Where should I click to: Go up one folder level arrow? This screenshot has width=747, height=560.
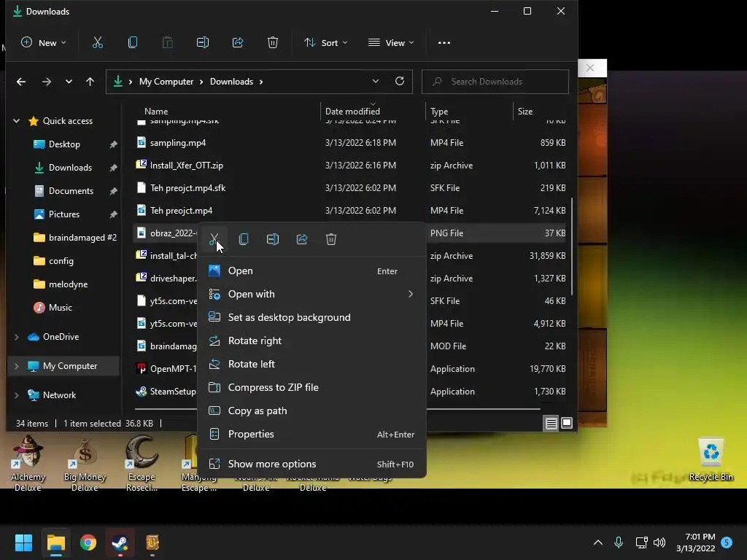(x=90, y=82)
